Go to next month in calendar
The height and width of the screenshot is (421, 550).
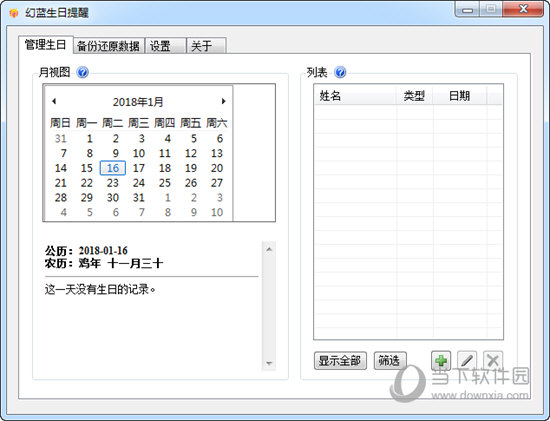[223, 101]
